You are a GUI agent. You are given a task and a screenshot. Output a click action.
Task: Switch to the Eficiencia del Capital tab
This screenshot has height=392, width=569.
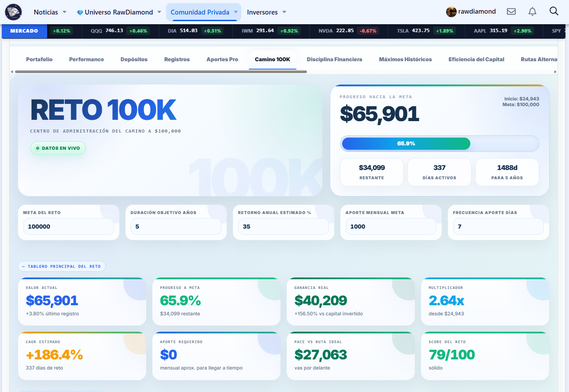point(477,59)
